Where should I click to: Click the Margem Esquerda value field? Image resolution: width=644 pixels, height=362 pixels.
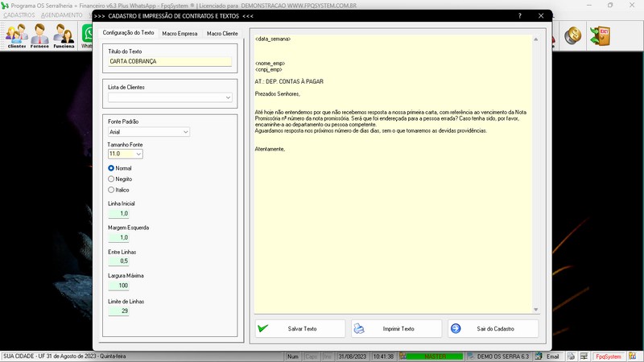tap(118, 237)
